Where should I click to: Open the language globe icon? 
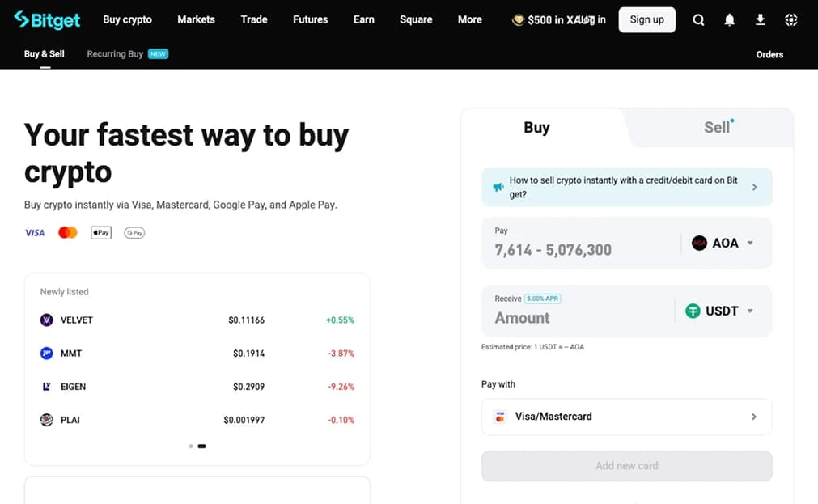point(790,20)
